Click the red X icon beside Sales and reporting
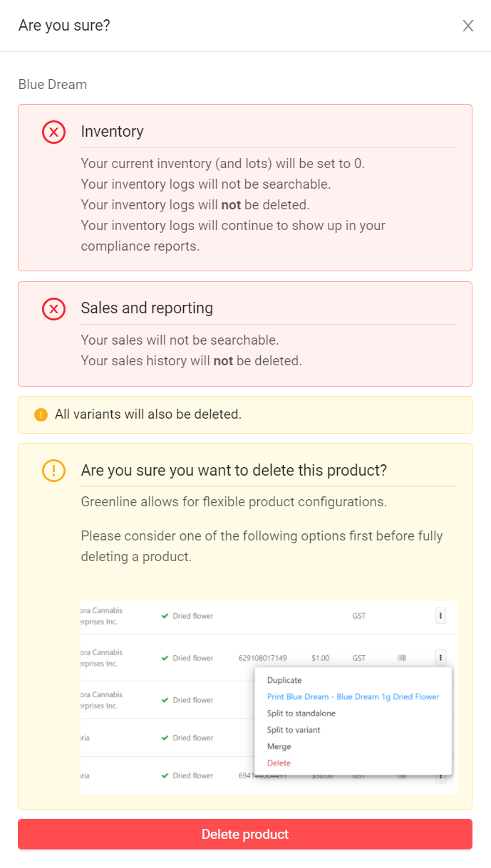This screenshot has height=868, width=491. click(53, 308)
